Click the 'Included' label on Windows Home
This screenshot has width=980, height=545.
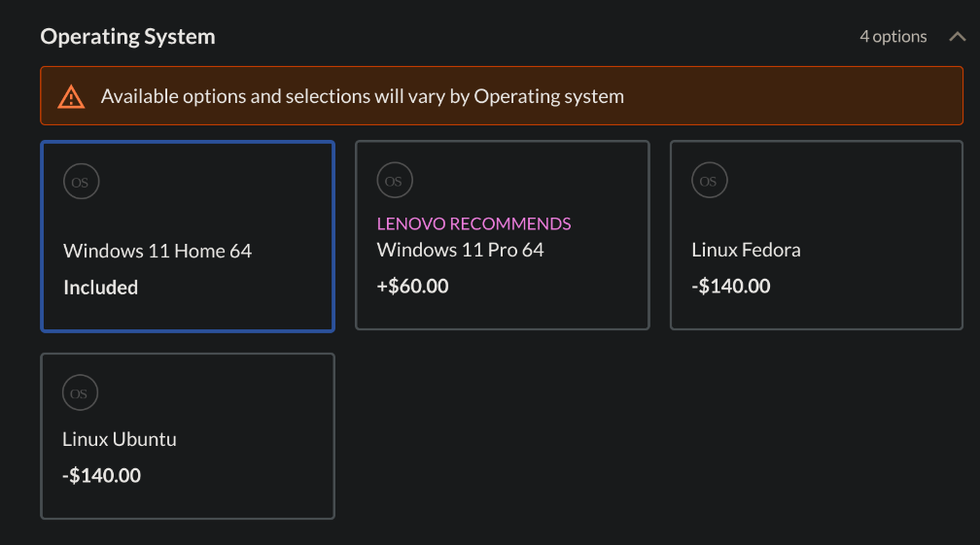pos(100,288)
